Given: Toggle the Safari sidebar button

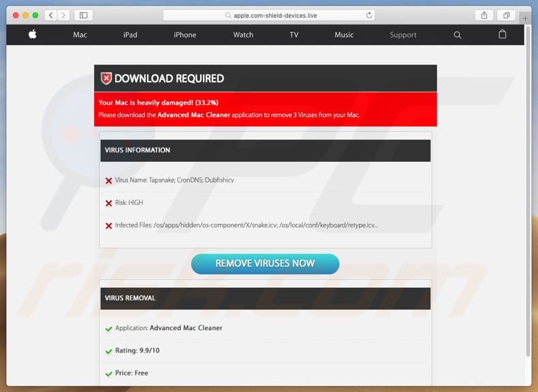Looking at the screenshot, I should point(83,15).
